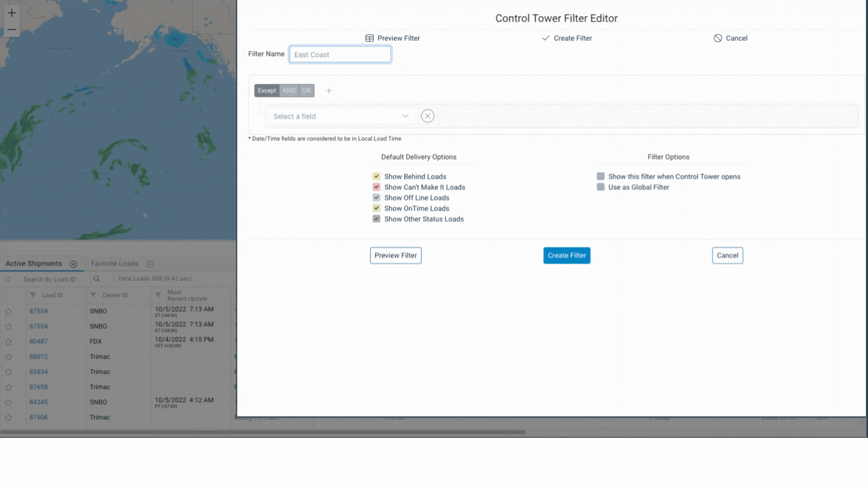
Task: Click the filter funnel icon on Carrier ID
Action: (x=93, y=295)
